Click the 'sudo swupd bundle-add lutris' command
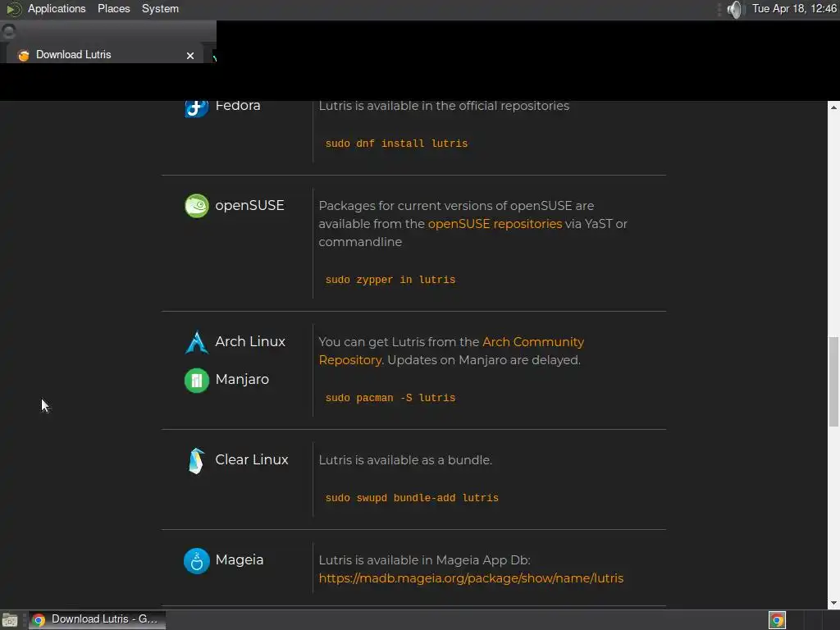Screen dimensions: 840x630 pos(412,498)
